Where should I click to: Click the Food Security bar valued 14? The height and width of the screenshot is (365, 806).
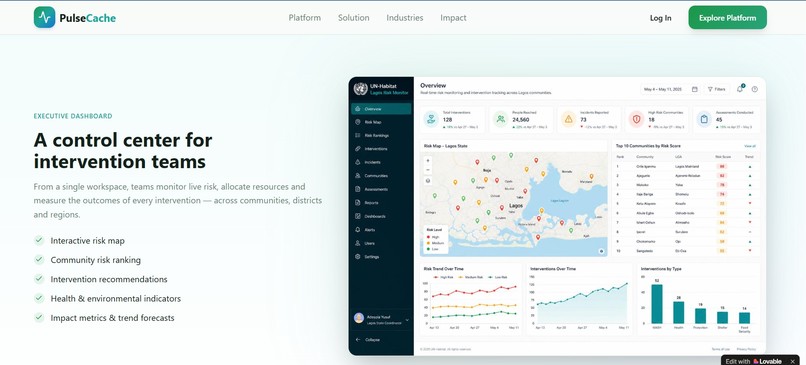tap(744, 318)
